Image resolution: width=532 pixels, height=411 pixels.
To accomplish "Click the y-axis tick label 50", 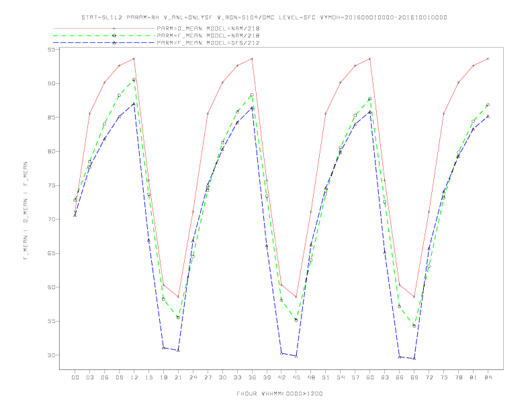I will (52, 355).
